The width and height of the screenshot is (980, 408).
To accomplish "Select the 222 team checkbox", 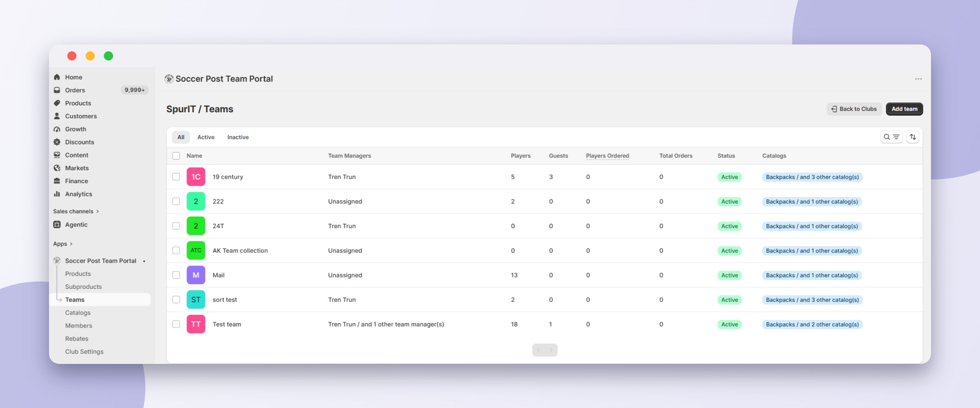I will click(176, 201).
